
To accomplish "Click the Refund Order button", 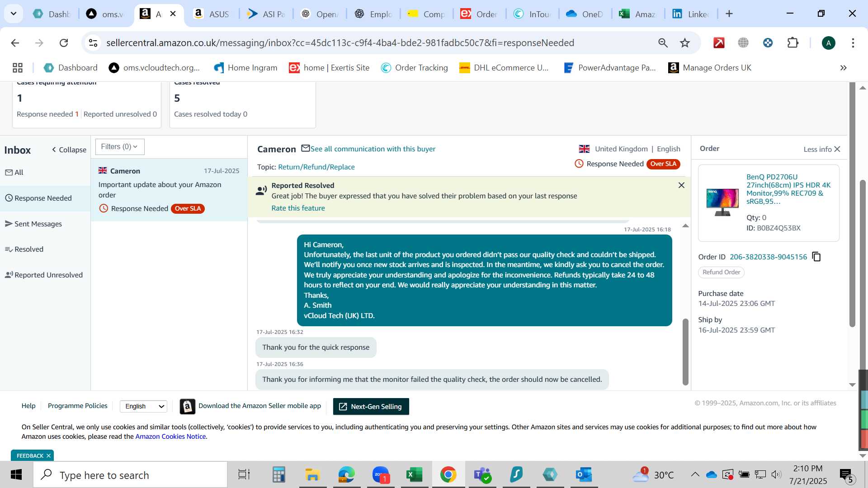I will coord(721,272).
